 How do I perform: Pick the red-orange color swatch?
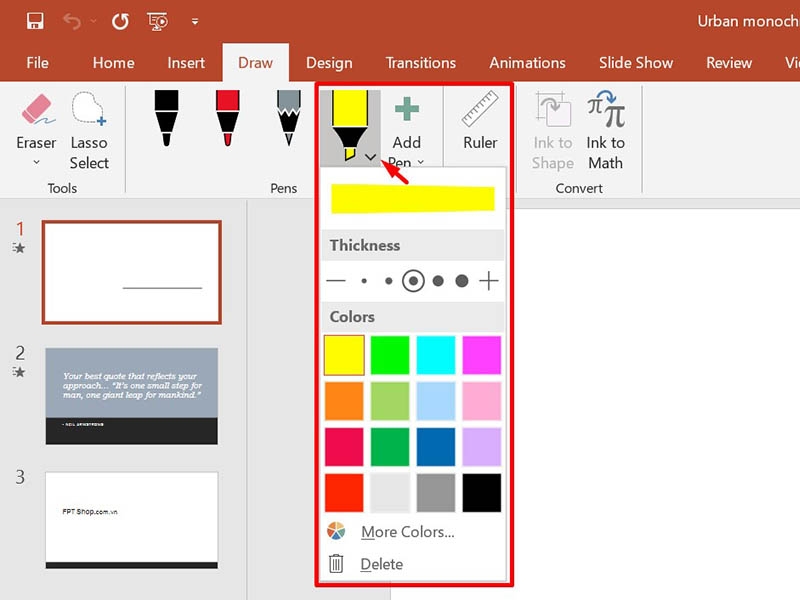pos(344,493)
